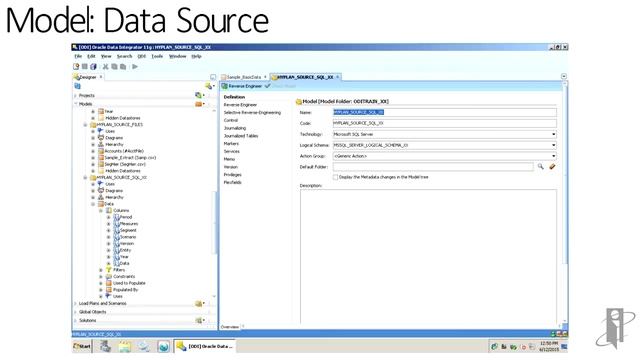Open the Selective Reverse-Engineering section
The image size is (640, 360).
coord(252,113)
